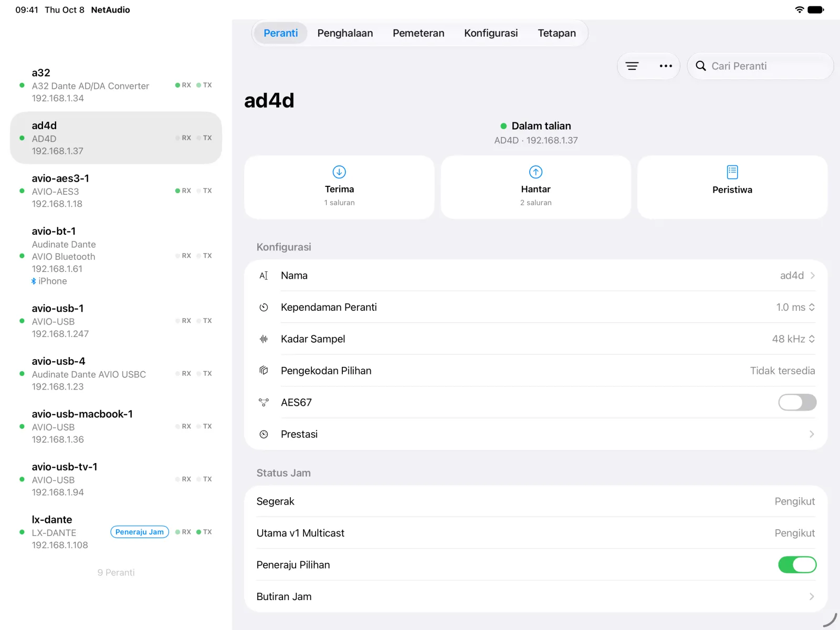Image resolution: width=840 pixels, height=630 pixels.
Task: Click the search magnifier icon
Action: (700, 66)
